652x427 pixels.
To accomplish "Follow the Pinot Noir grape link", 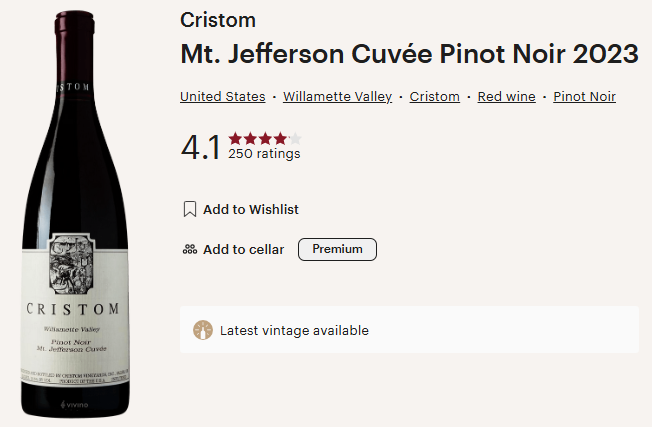I will [584, 97].
